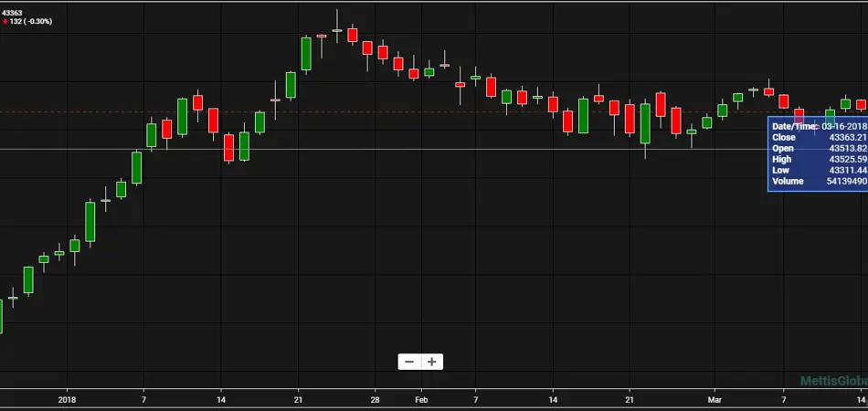Jump to the Feb marker on time axis
The width and height of the screenshot is (868, 411).
420,399
